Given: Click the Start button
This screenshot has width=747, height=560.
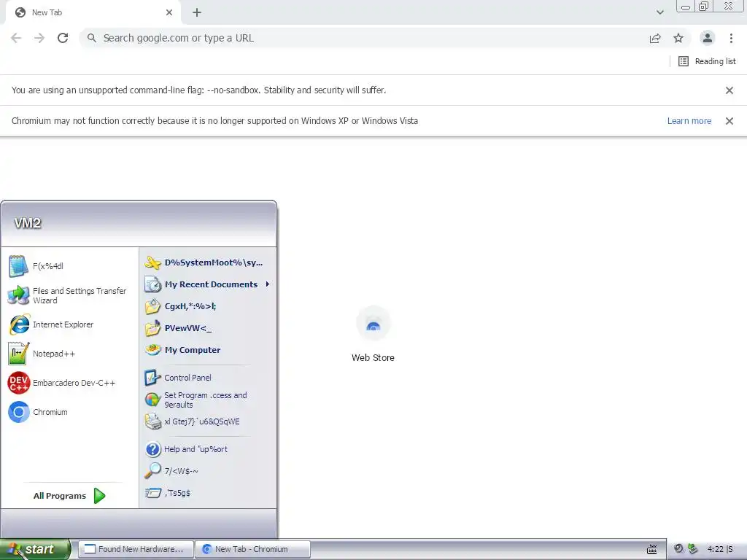Looking at the screenshot, I should (35, 549).
